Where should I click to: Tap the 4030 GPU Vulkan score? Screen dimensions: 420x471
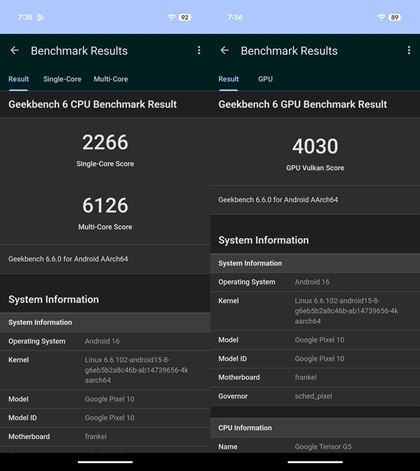point(315,146)
